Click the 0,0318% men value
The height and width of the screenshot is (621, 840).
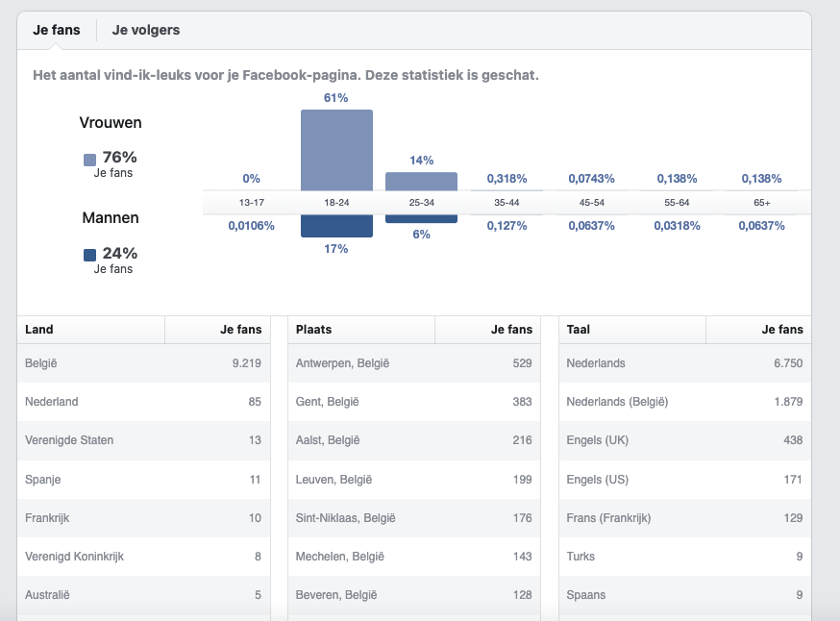pos(677,226)
